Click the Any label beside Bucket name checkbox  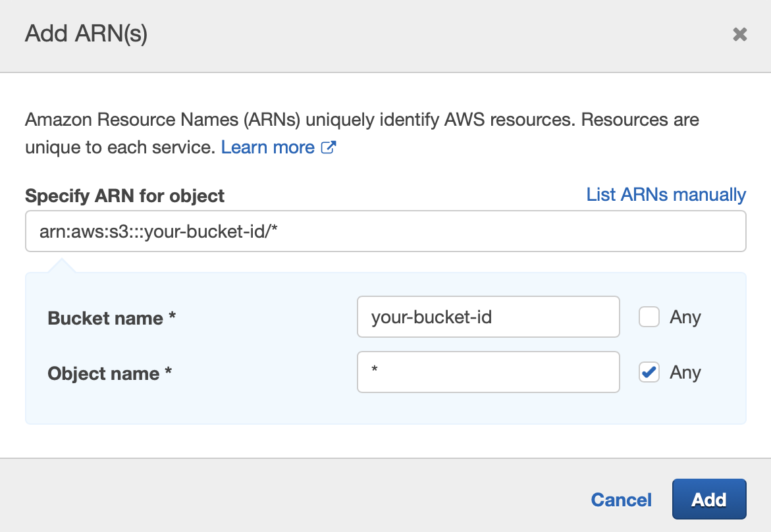685,317
